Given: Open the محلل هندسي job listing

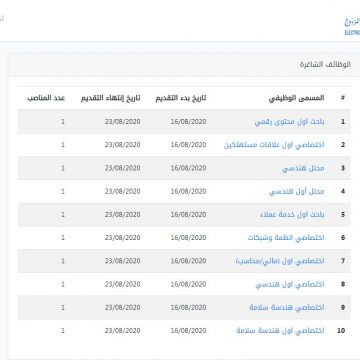Looking at the screenshot, I should coord(303,168).
